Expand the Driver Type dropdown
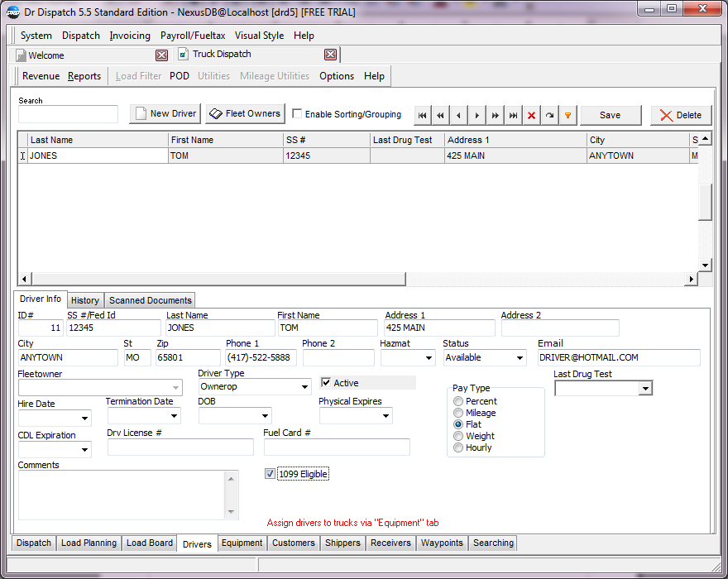728x579 pixels. [x=304, y=387]
